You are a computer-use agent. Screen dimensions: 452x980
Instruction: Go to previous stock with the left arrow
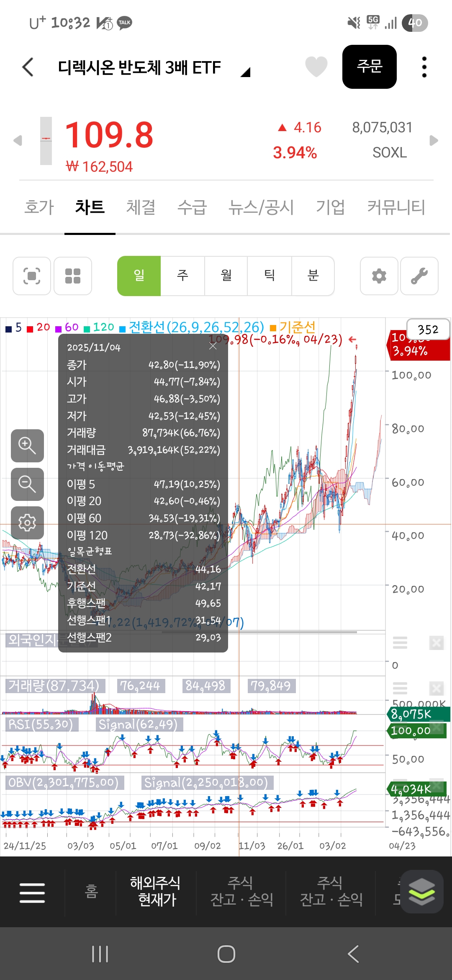18,140
